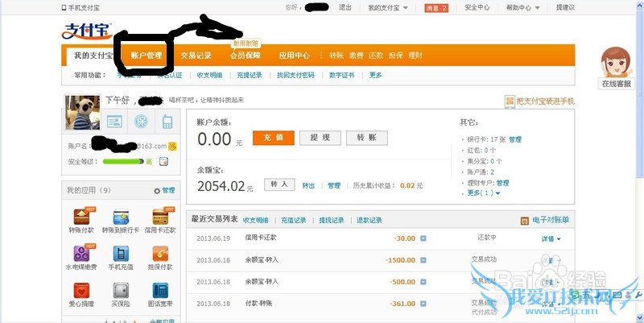Open 收支明细 in the 常用功能 row

click(x=209, y=75)
